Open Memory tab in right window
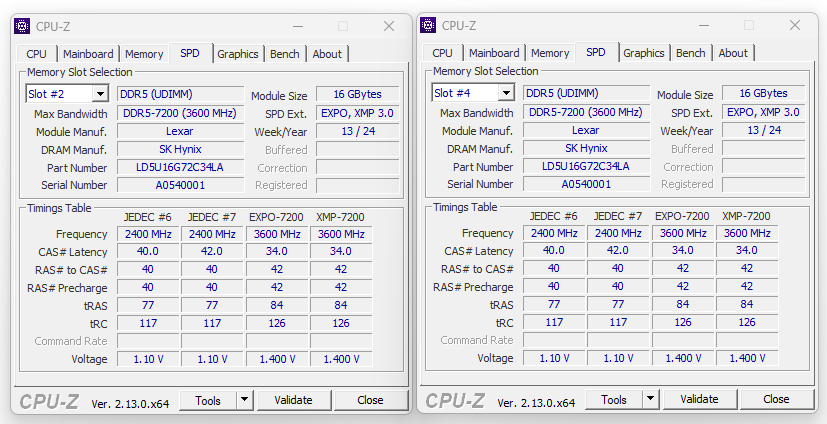Image resolution: width=827 pixels, height=424 pixels. pyautogui.click(x=550, y=53)
